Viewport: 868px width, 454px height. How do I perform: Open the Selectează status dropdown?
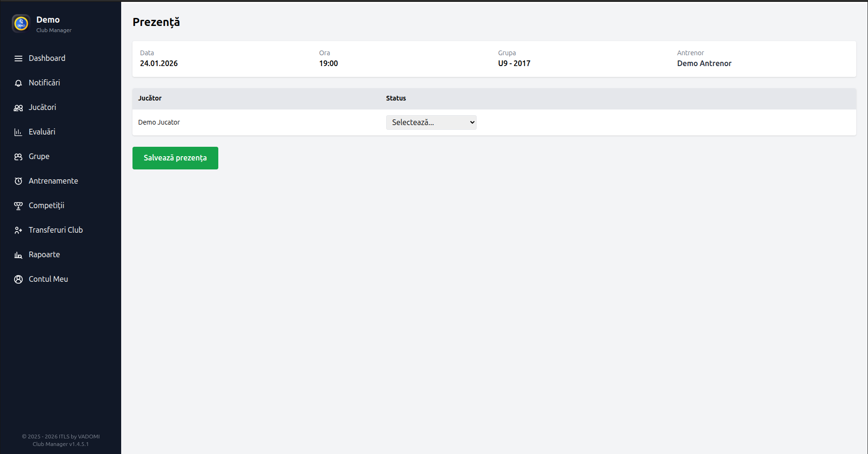pyautogui.click(x=431, y=122)
